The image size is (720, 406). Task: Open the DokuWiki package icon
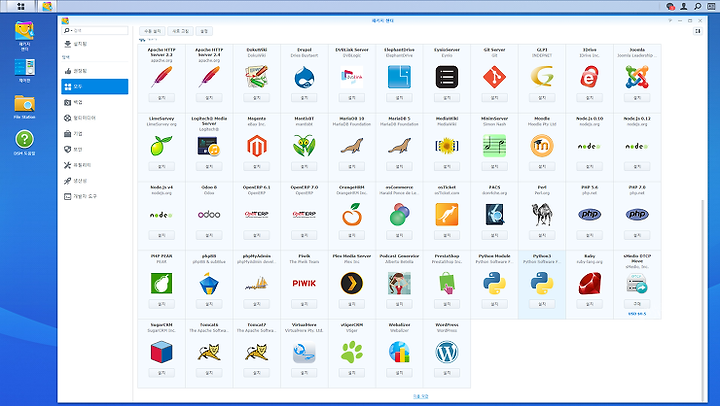(257, 77)
